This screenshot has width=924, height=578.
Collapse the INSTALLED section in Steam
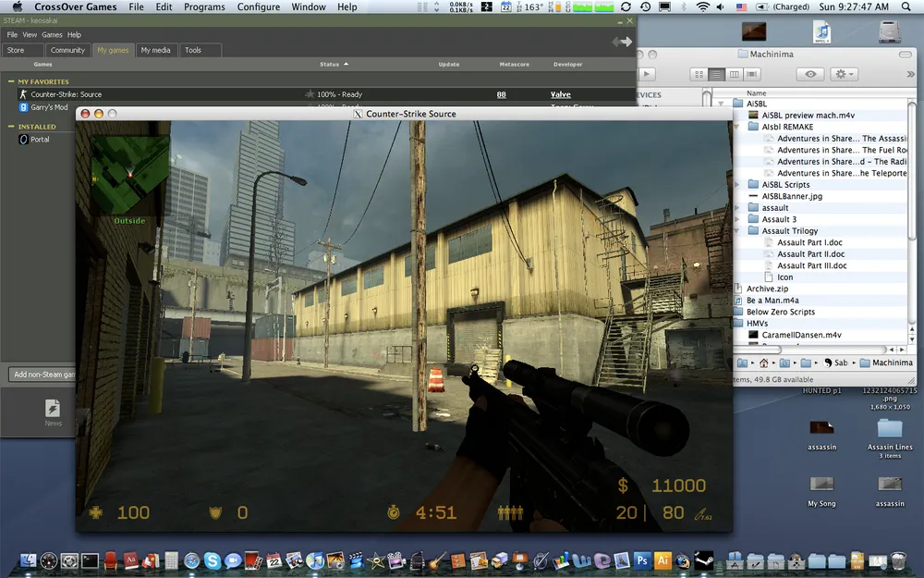click(11, 127)
